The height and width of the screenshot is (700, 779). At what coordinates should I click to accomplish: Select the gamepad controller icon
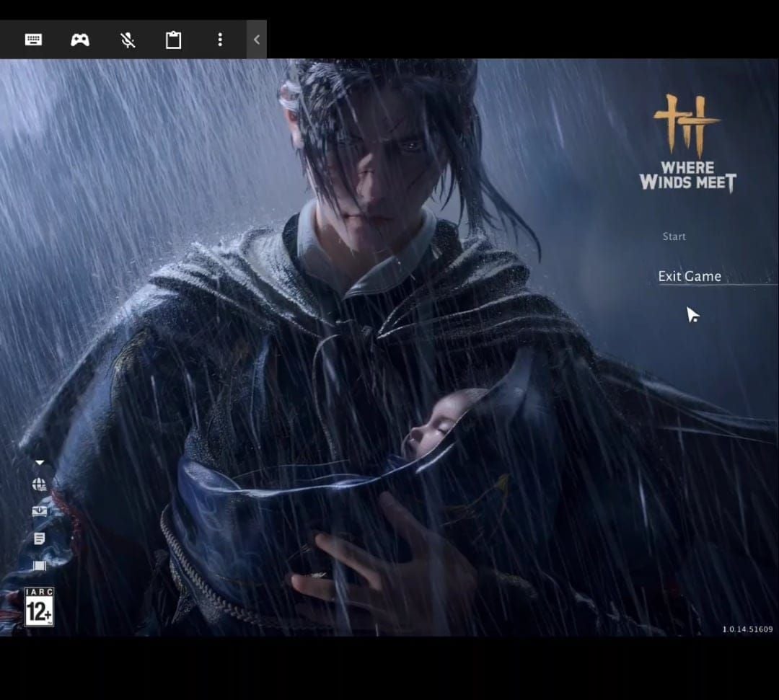(x=79, y=40)
